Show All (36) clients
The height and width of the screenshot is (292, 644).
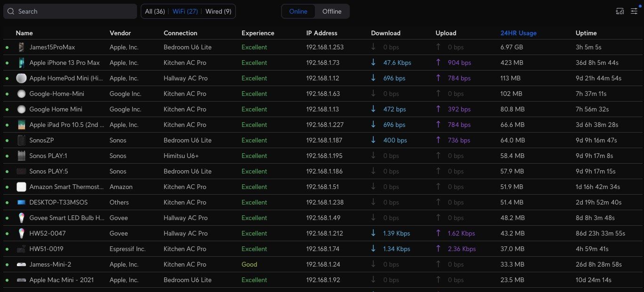(155, 11)
